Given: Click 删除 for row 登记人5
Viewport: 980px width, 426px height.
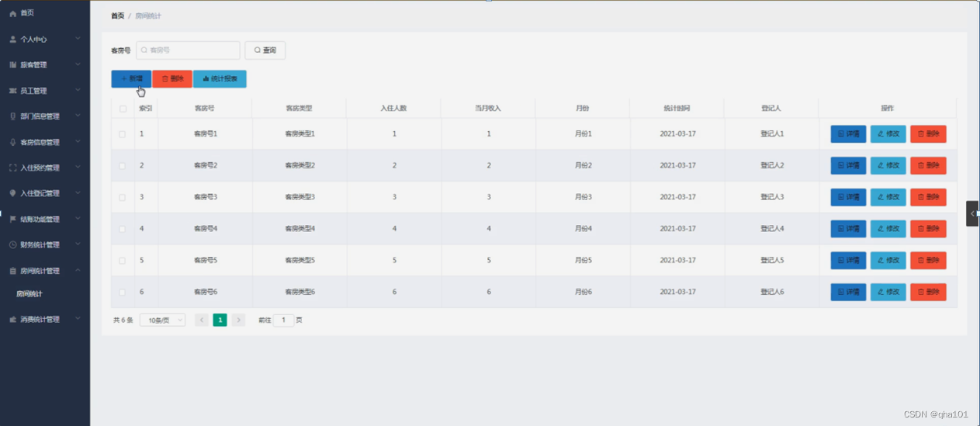Looking at the screenshot, I should pyautogui.click(x=928, y=260).
